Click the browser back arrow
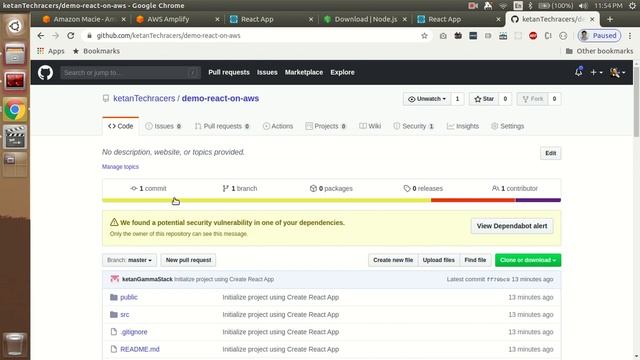Image resolution: width=640 pixels, height=360 pixels. [40, 36]
